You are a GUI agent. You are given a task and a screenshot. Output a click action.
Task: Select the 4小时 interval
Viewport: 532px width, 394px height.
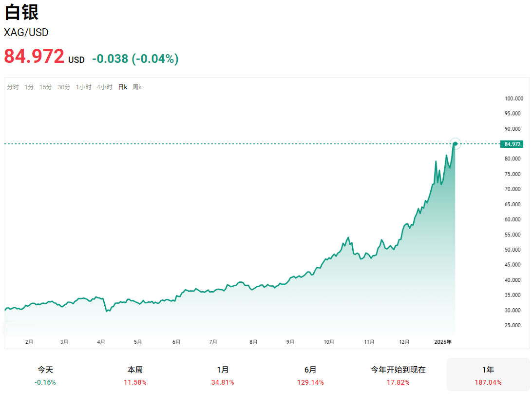tap(104, 86)
